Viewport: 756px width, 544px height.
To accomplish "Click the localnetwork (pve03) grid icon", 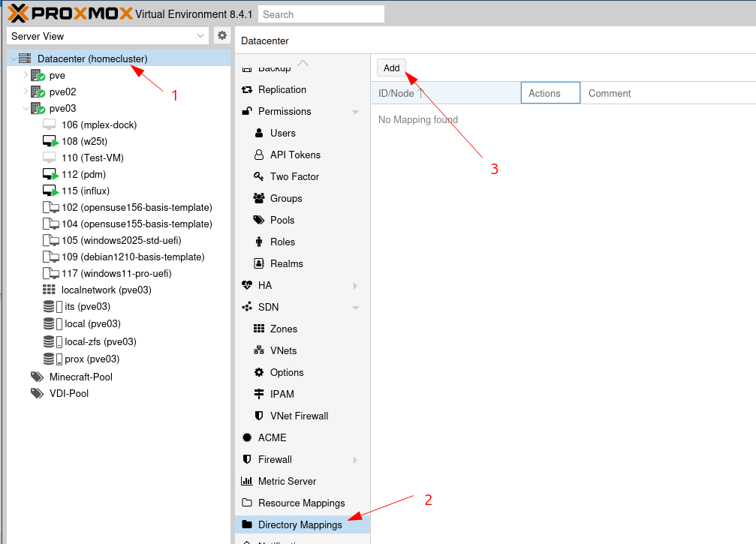I will coord(49,290).
